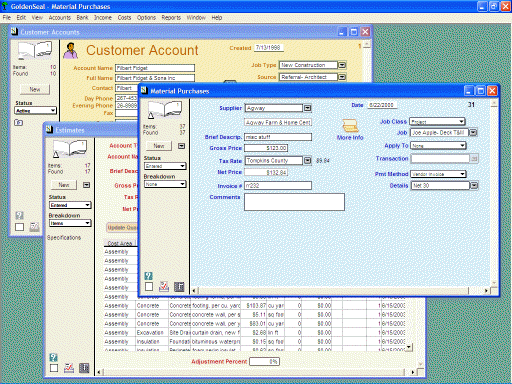
Task: Open the Reports menu
Action: tap(171, 18)
